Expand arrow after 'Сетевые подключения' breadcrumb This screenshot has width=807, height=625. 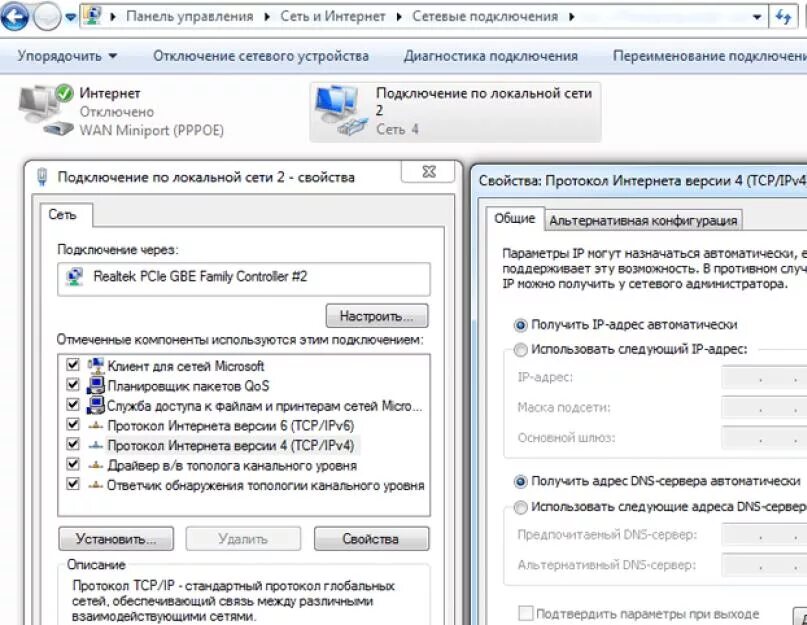pyautogui.click(x=572, y=17)
